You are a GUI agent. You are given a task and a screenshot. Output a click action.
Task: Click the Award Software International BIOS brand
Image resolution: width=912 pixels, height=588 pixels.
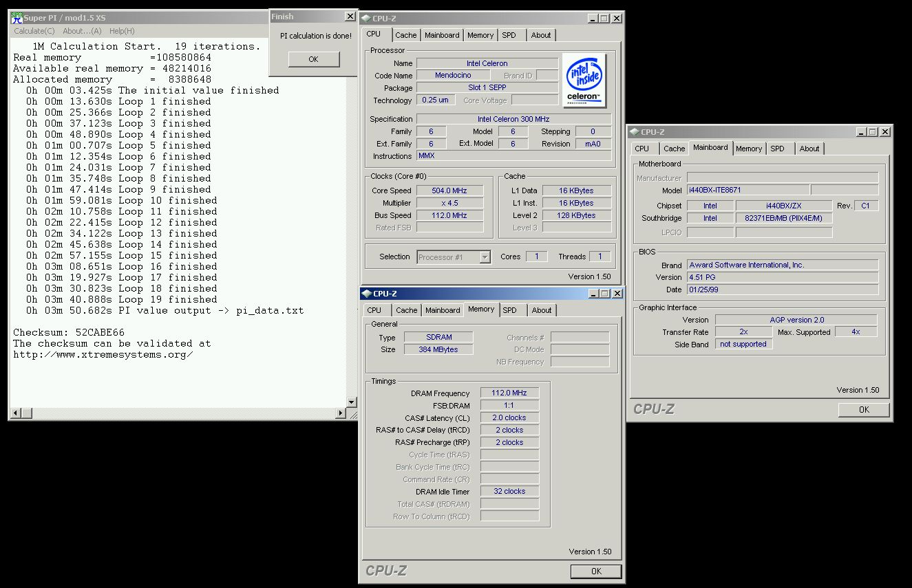point(783,265)
